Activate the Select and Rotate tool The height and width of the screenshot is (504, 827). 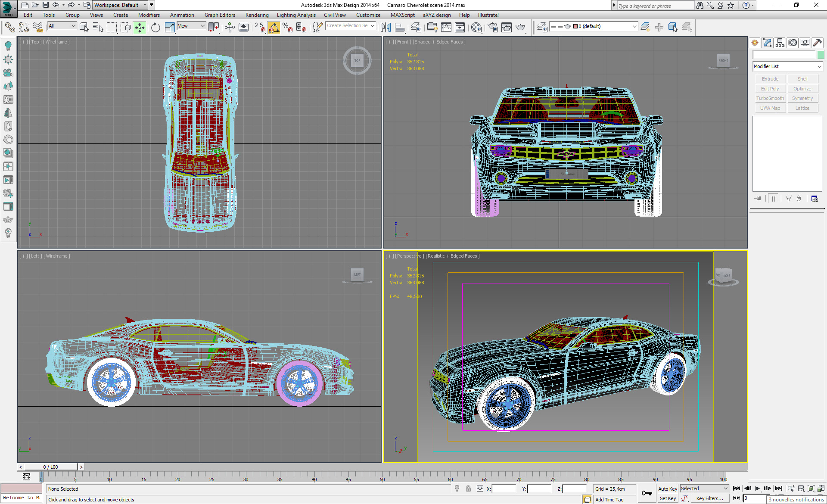click(155, 27)
